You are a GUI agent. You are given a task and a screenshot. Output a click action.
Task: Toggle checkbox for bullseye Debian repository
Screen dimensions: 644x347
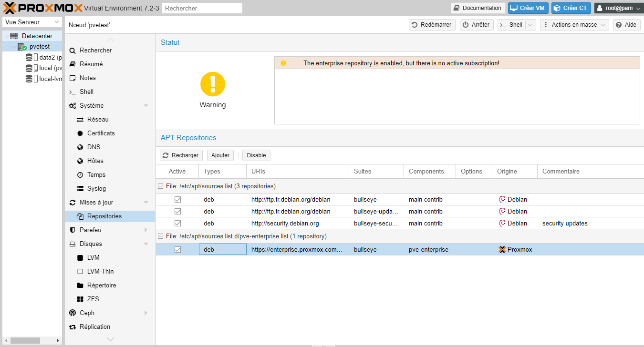click(x=177, y=199)
